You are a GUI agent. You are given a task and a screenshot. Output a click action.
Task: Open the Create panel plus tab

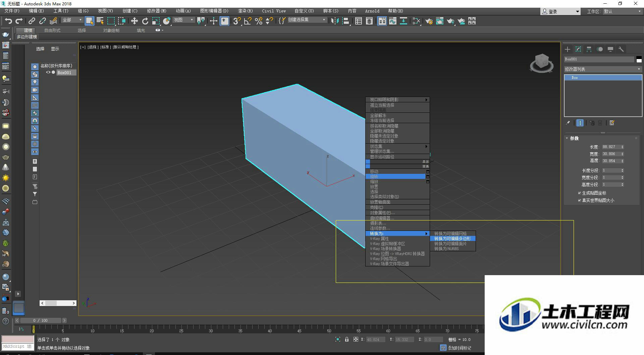568,49
